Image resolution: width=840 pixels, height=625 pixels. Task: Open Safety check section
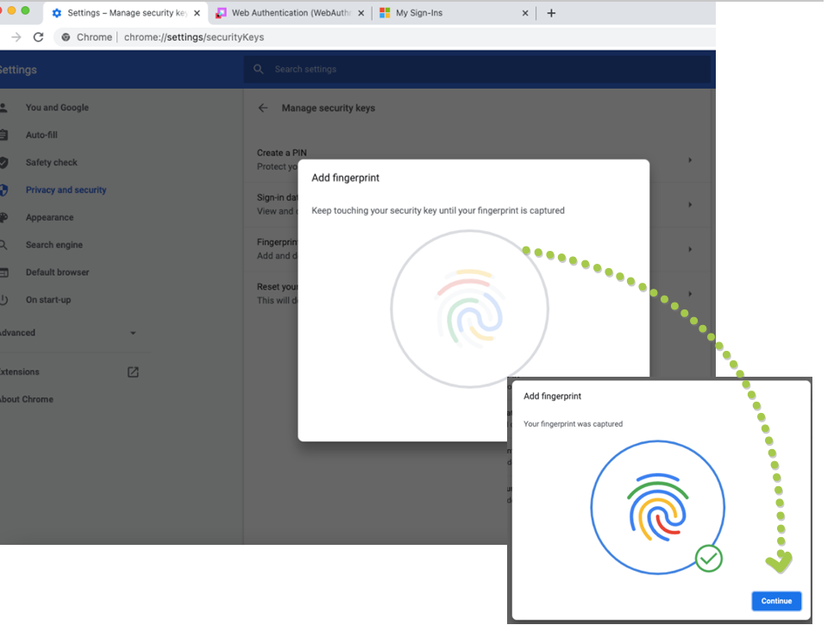(x=52, y=162)
